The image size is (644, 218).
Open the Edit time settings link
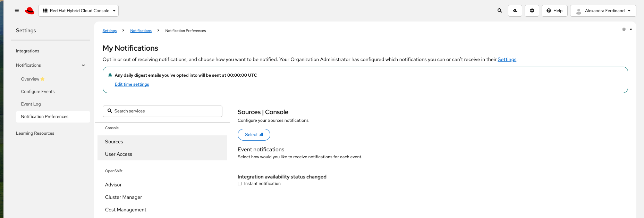[x=132, y=84]
